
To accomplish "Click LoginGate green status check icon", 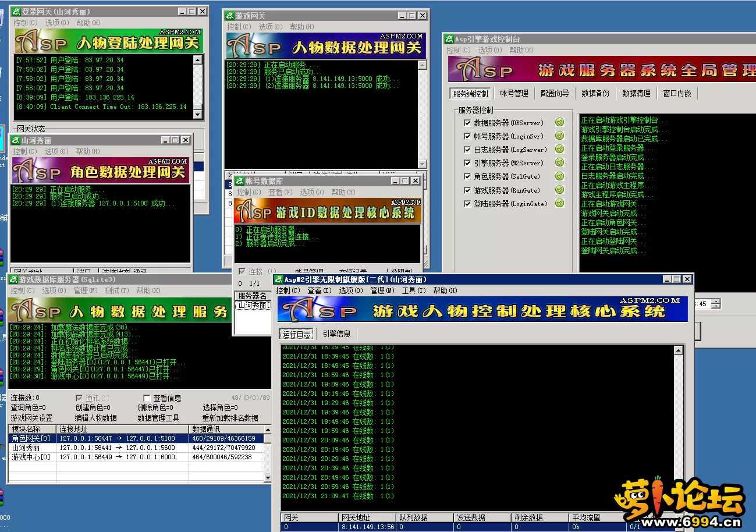I will point(559,203).
